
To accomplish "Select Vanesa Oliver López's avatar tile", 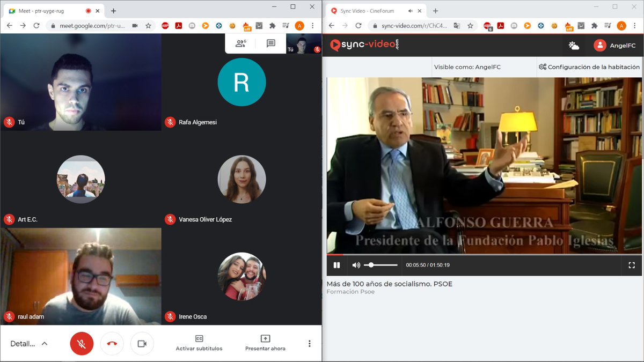I will [241, 180].
